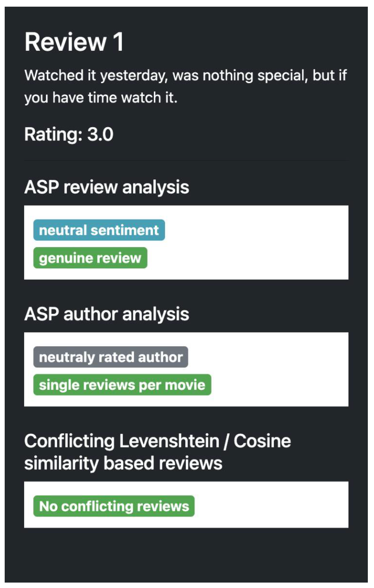Click the "Rating: 3.0" text
Screen dimensions: 374x588
(x=69, y=134)
